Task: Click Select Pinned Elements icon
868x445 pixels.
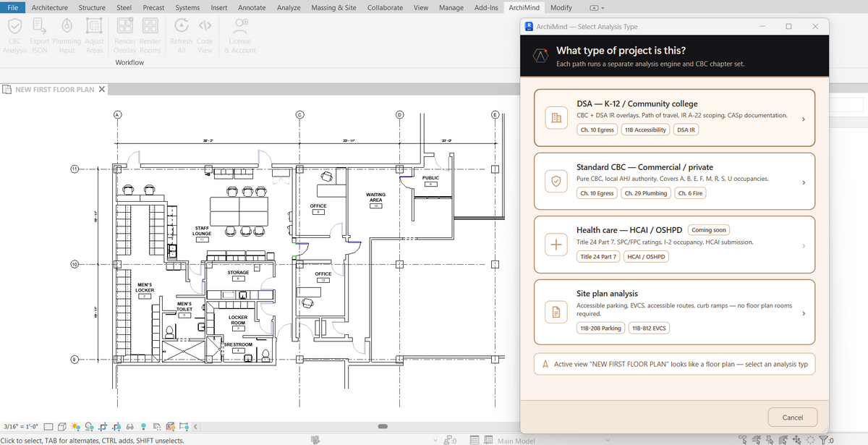Action: (770, 440)
